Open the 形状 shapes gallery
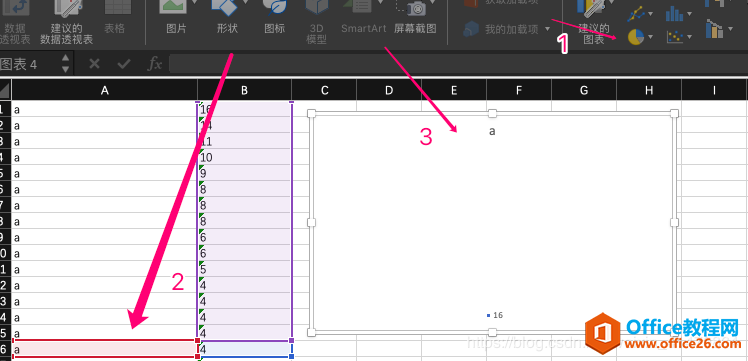Image resolution: width=748 pixels, height=361 pixels. pyautogui.click(x=228, y=17)
